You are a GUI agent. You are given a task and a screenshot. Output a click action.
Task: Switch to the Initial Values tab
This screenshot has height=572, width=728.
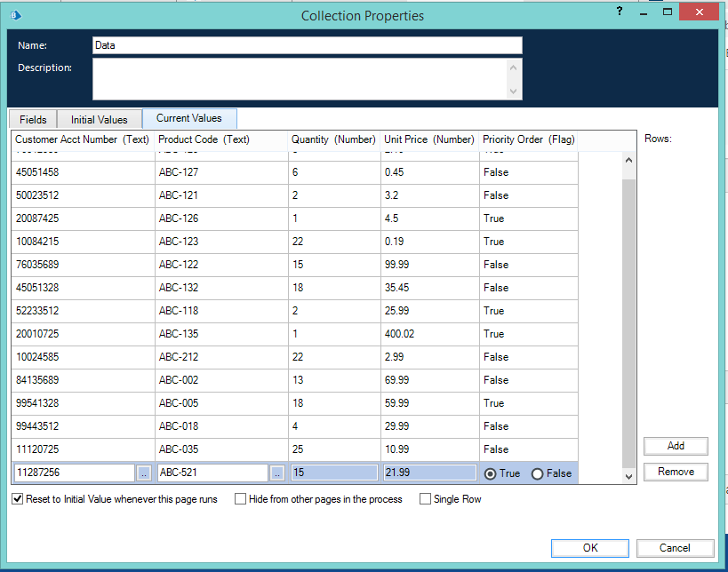coord(100,120)
